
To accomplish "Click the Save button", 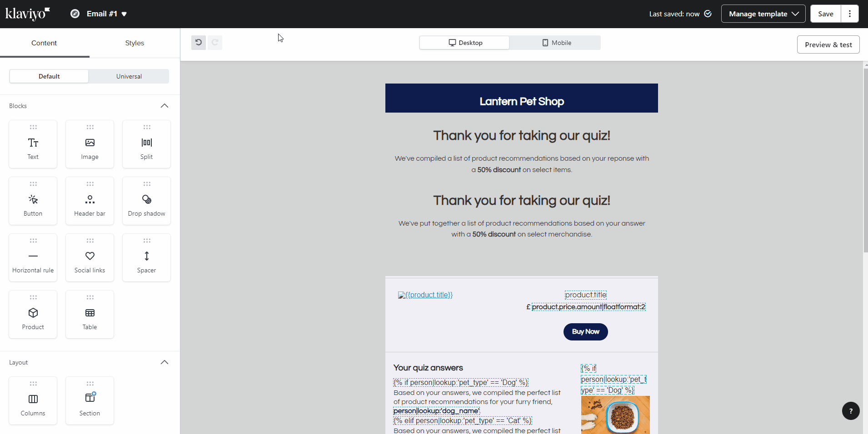I will (826, 14).
